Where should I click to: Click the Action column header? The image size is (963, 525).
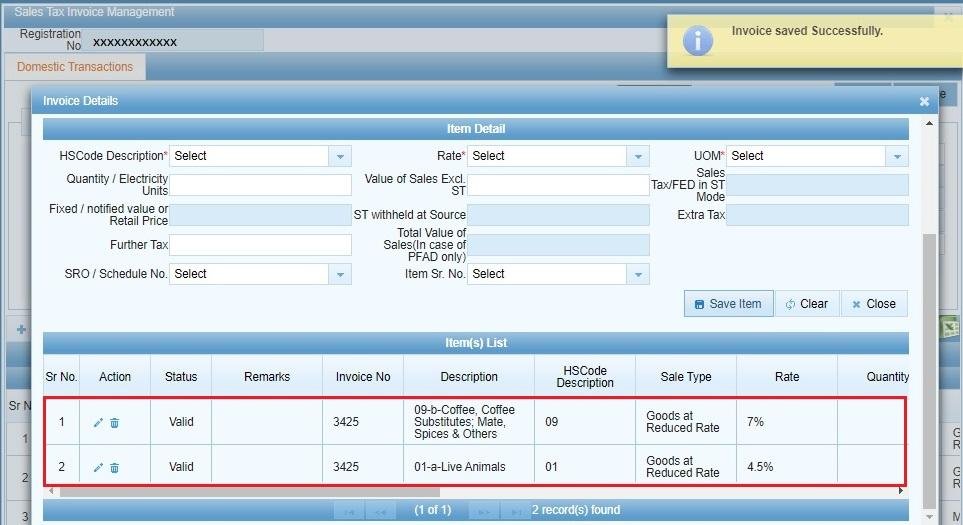point(115,376)
